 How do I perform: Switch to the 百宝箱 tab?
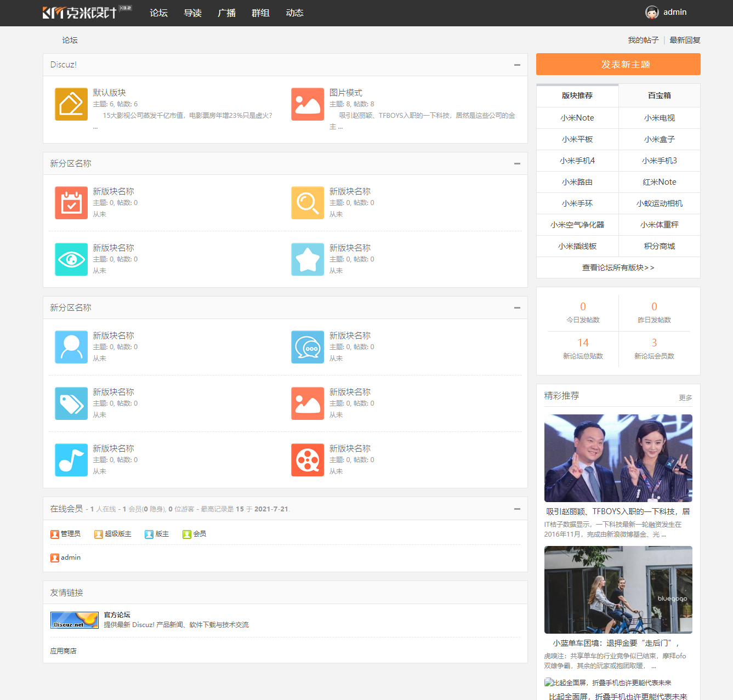tap(659, 95)
